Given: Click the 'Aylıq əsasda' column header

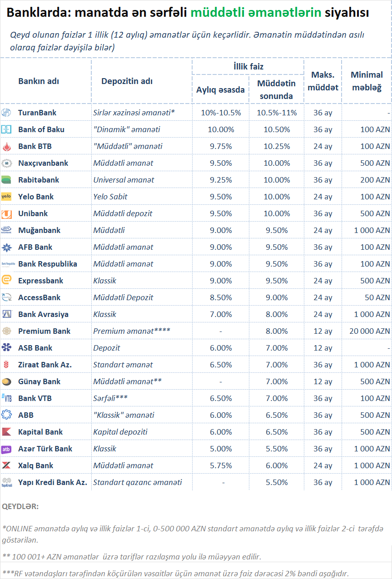Looking at the screenshot, I should pyautogui.click(x=220, y=90).
